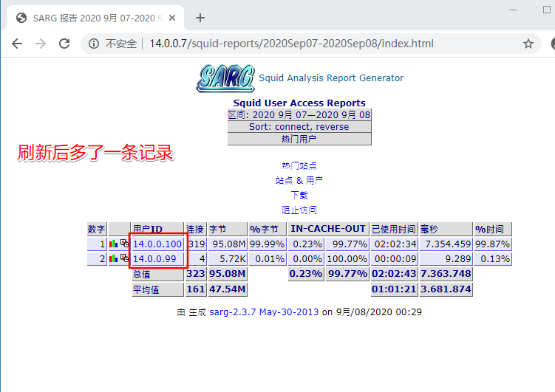The image size is (555, 392).
Task: Click the 99.87% time cell
Action: point(493,244)
